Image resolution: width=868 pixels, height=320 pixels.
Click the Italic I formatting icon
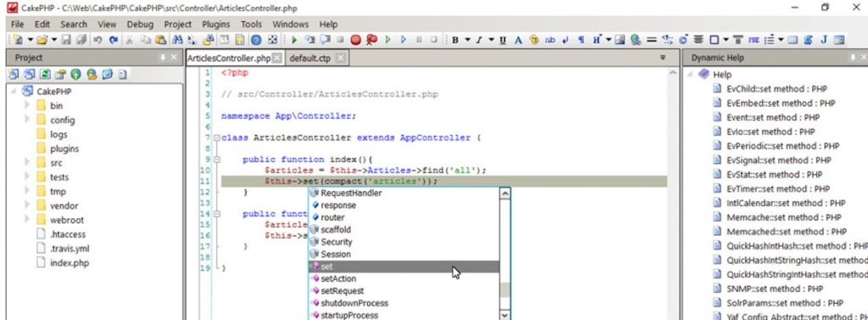pyautogui.click(x=479, y=40)
